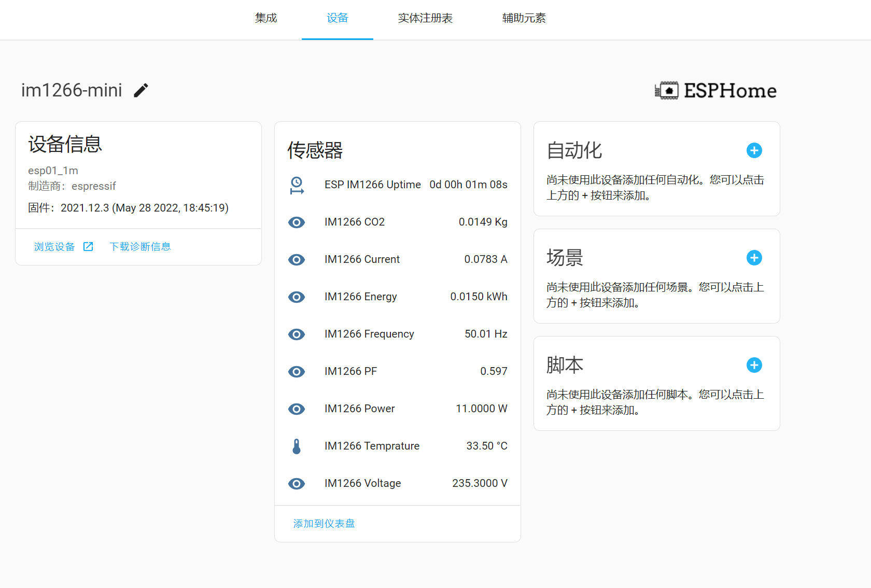Image resolution: width=871 pixels, height=588 pixels.
Task: Add a new scene with plus icon
Action: click(x=754, y=258)
